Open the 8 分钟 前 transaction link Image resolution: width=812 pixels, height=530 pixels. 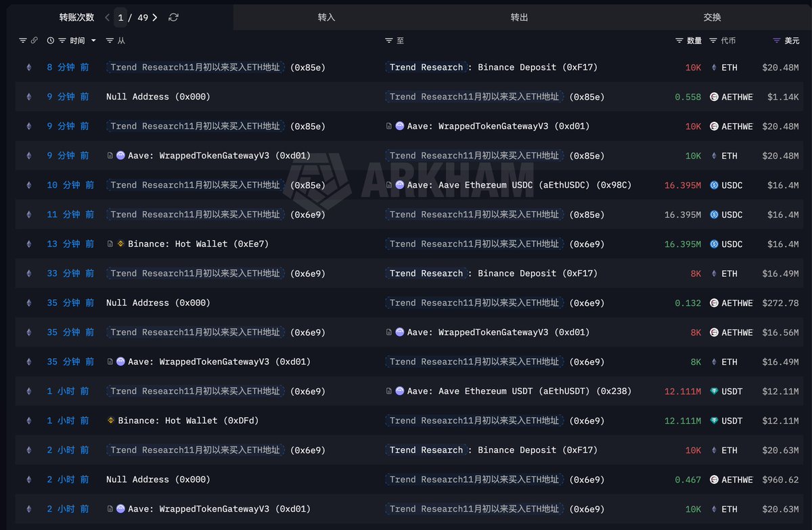pos(68,68)
